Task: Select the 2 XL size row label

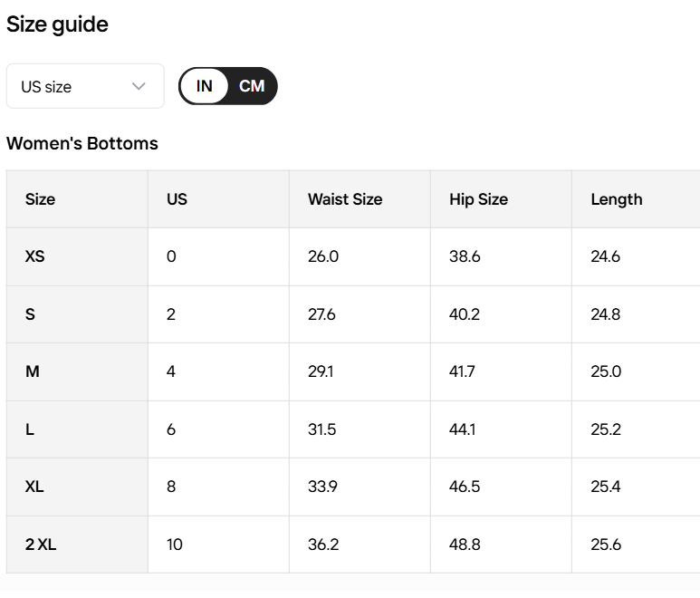Action: click(x=41, y=545)
